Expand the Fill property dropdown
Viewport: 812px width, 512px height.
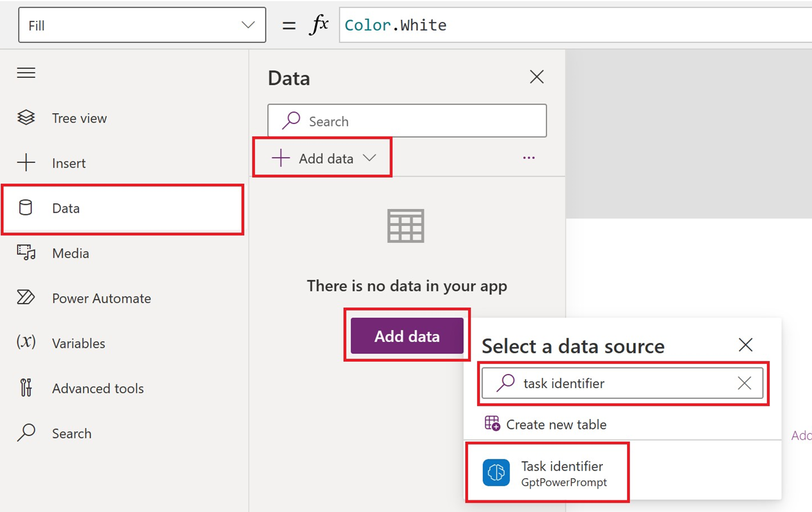(248, 25)
